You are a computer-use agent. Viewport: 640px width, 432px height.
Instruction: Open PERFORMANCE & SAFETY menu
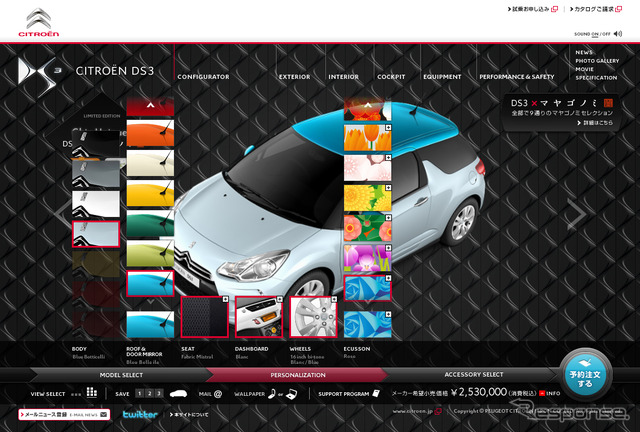[517, 77]
